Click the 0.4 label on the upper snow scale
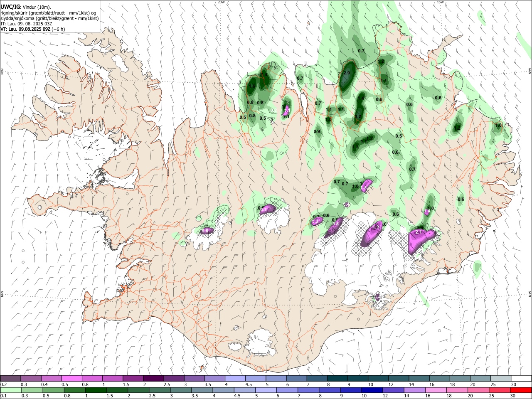Viewport: 532px width, 399px height. pos(44,384)
